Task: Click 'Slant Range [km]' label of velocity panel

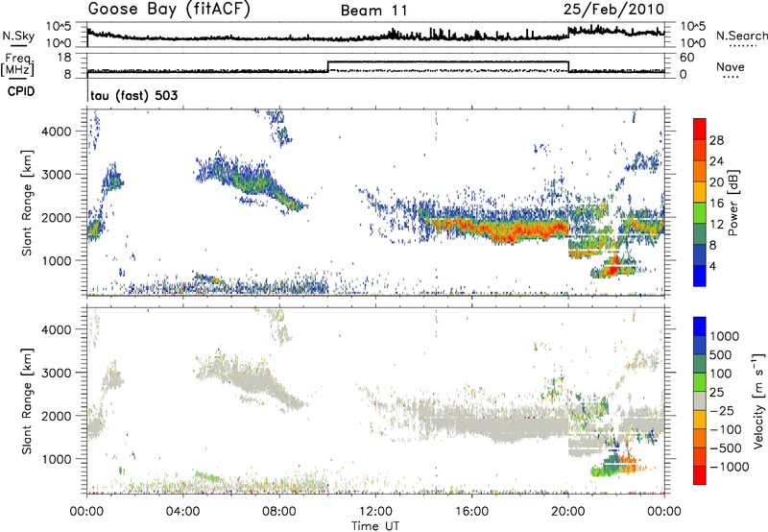Action: tap(27, 401)
